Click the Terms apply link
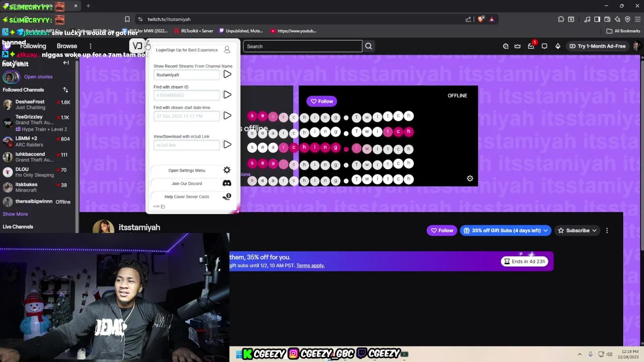644x362 pixels. point(310,265)
